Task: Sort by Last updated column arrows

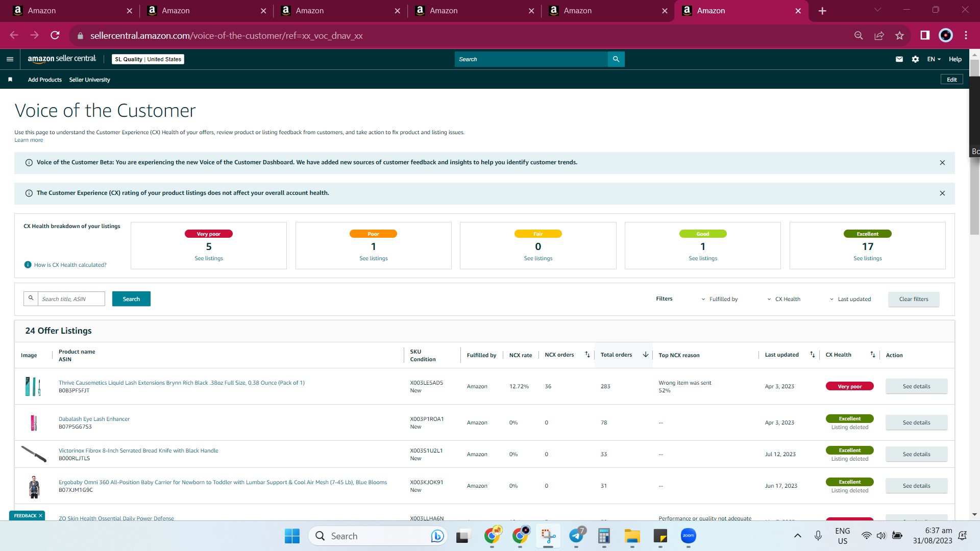Action: coord(812,355)
